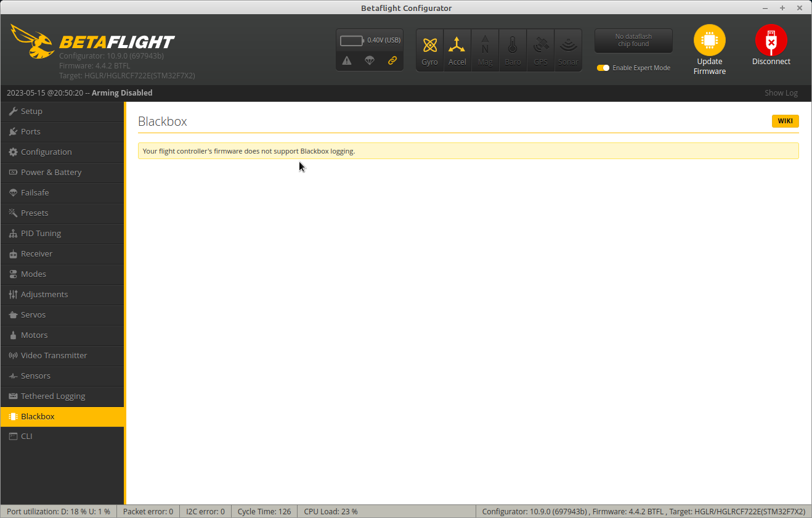Toggle Enable Expert Mode

pos(603,68)
